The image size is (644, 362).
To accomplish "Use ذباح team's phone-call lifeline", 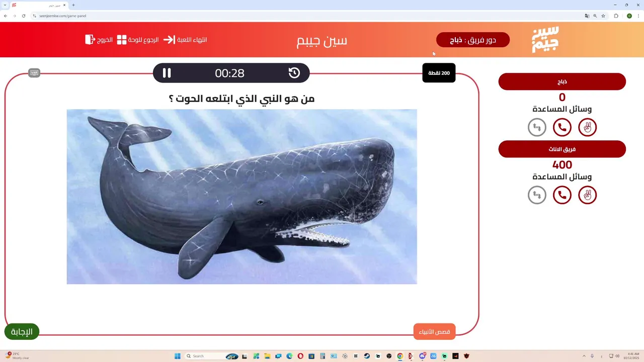I will point(562,127).
